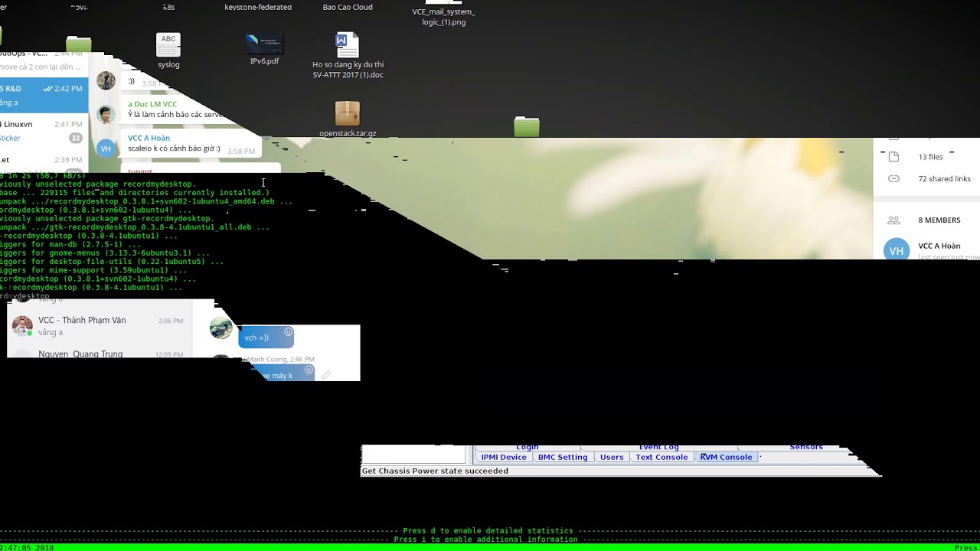Open the Event Log tab
The width and height of the screenshot is (980, 551).
pos(658,447)
